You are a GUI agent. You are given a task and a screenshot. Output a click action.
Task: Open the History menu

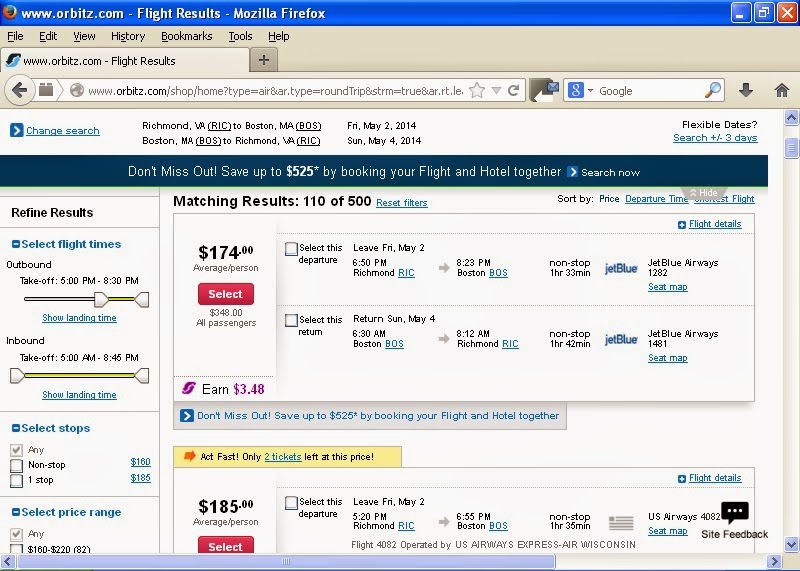pyautogui.click(x=128, y=36)
